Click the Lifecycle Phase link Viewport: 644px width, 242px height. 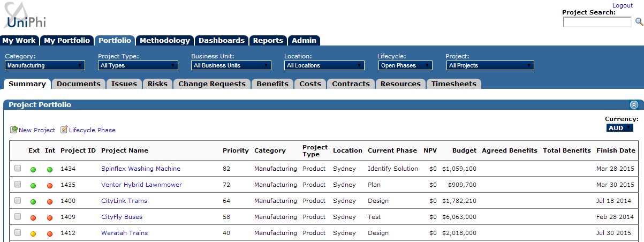[92, 130]
